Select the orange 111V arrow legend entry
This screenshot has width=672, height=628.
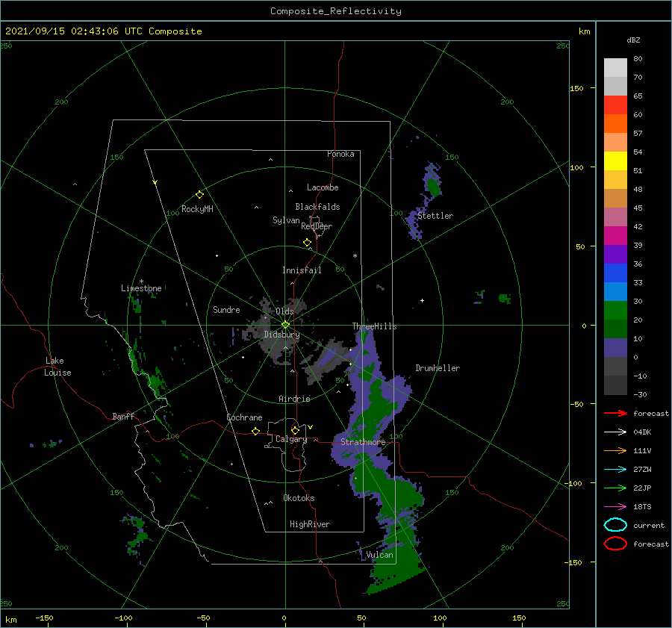coord(615,450)
